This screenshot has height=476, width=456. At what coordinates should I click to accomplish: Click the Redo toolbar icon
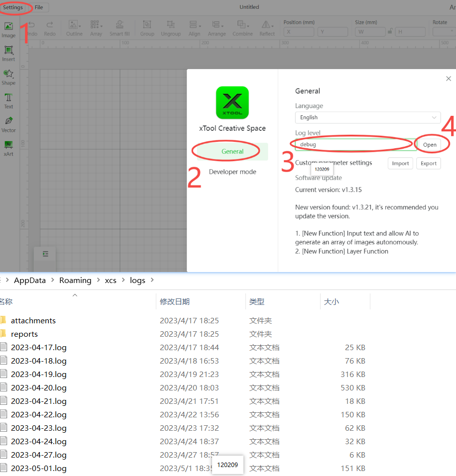click(50, 29)
